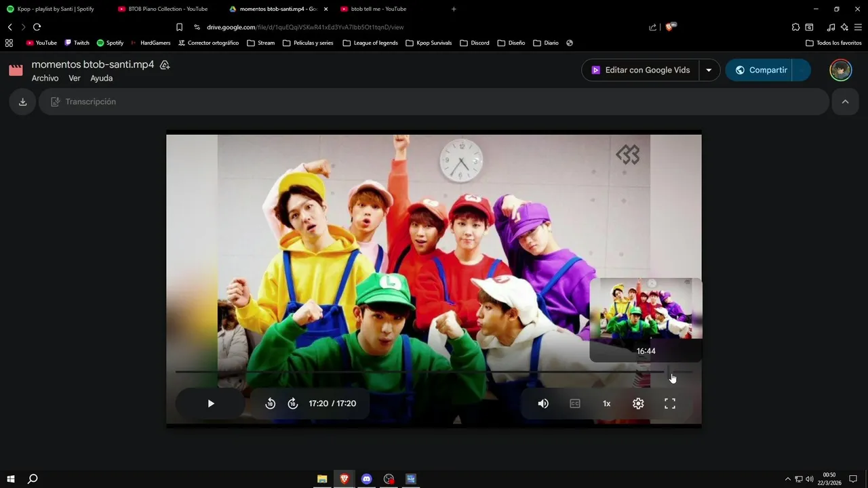Screen dimensions: 868x488
Task: Open the Transcripción panel
Action: 434,102
